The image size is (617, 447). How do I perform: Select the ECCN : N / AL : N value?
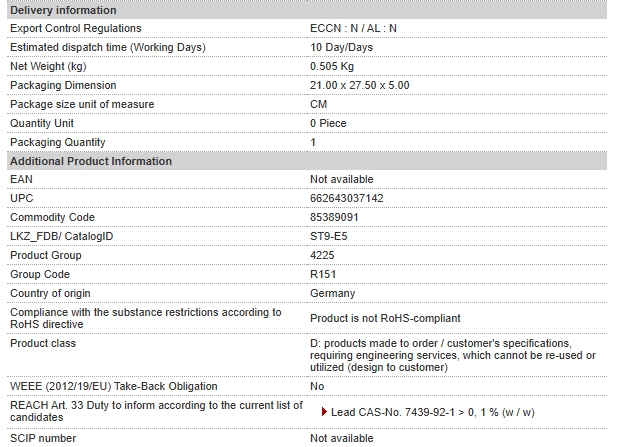click(353, 28)
